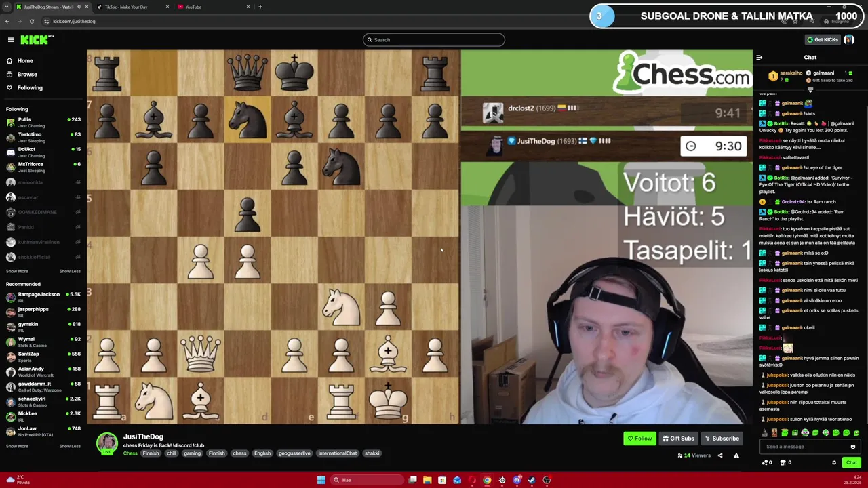868x488 pixels.
Task: Open the Gift Subs button
Action: (x=678, y=439)
